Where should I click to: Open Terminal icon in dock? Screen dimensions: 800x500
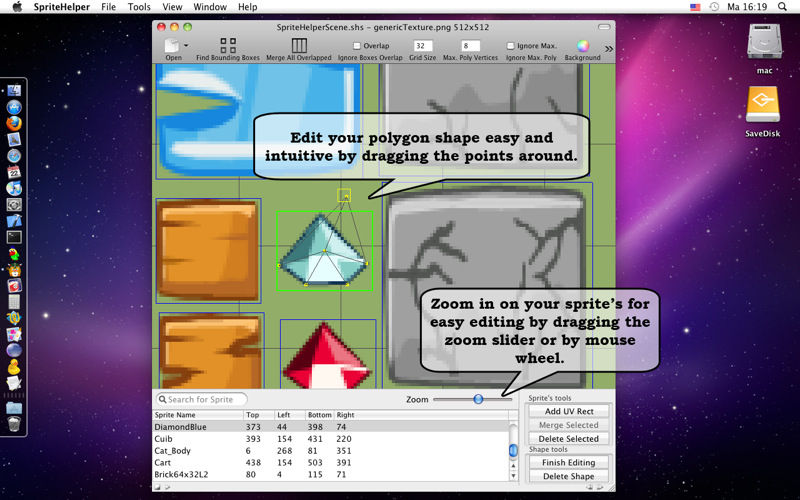(14, 237)
